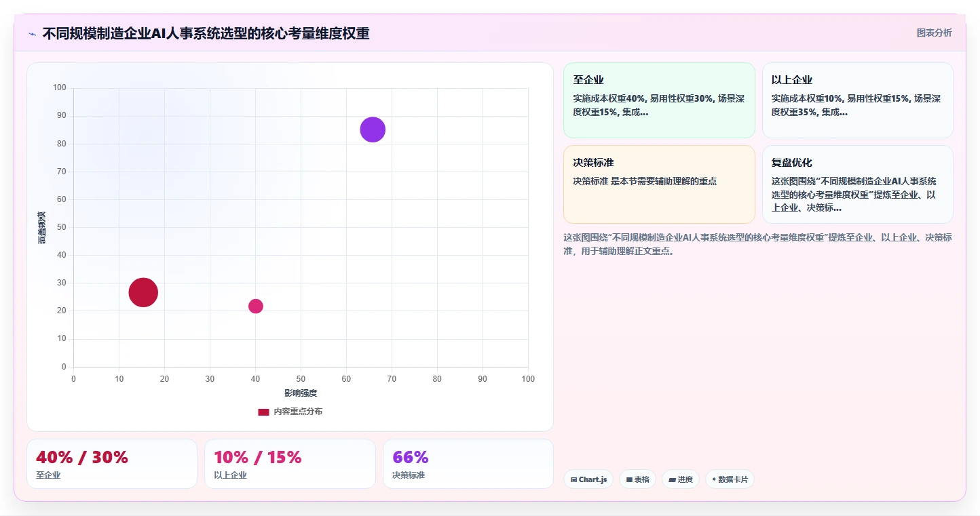Click y-axis tick label 100
This screenshot has width=980, height=516.
60,87
